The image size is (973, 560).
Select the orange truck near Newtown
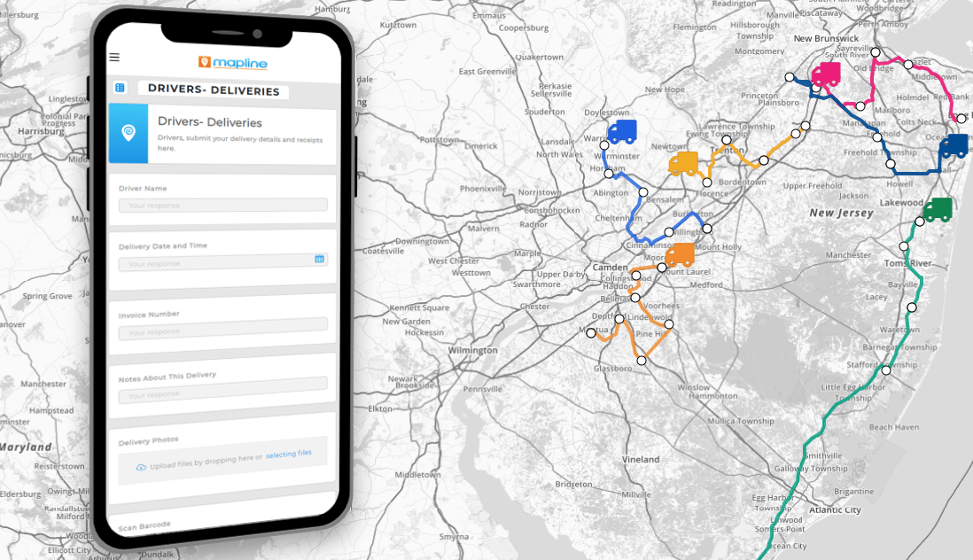point(682,164)
